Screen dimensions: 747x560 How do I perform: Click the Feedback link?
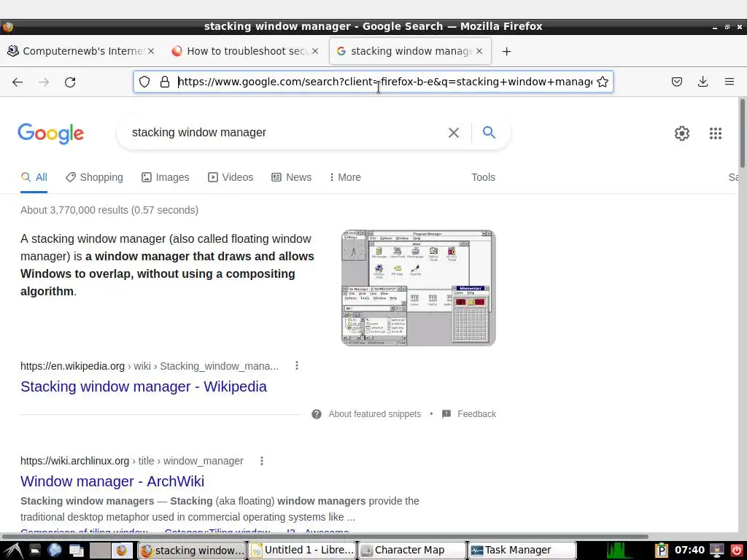476,414
